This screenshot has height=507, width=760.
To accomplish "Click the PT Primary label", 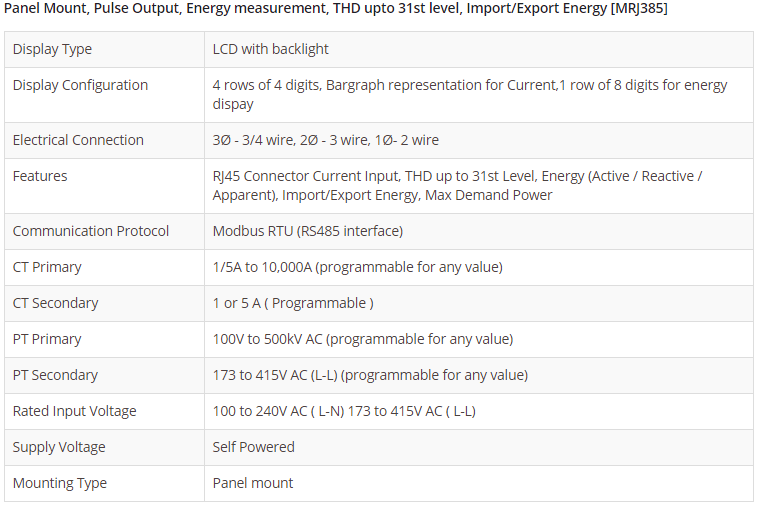I will [47, 339].
